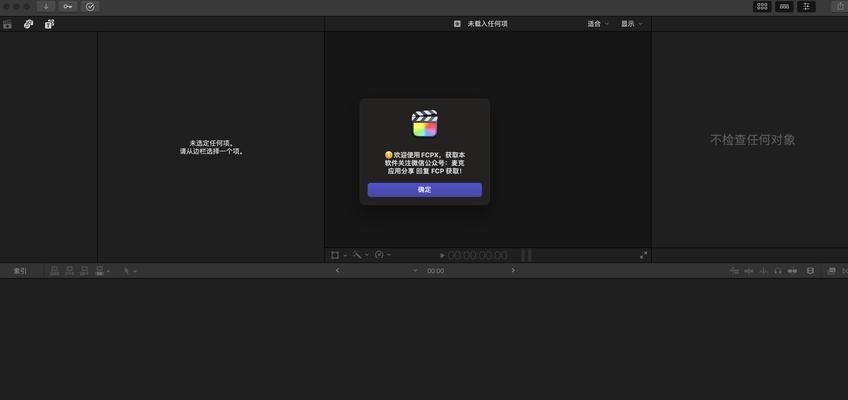The width and height of the screenshot is (848, 400).
Task: Open clip appearance filmstrip options
Action: pyautogui.click(x=810, y=271)
